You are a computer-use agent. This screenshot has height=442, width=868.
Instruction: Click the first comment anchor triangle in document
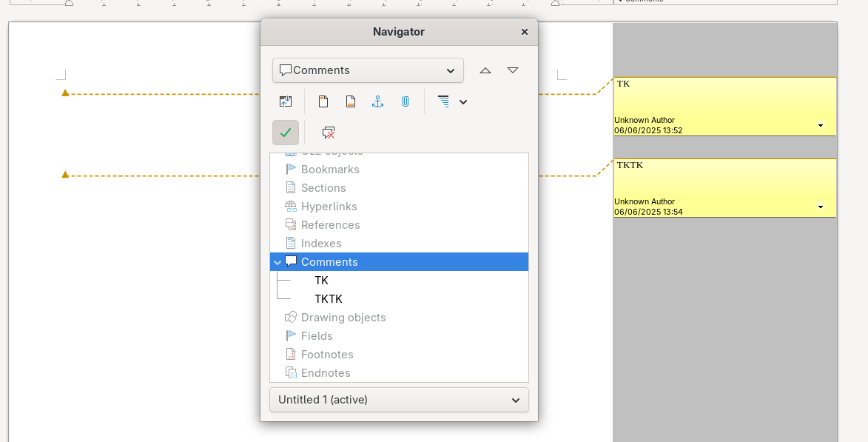tap(65, 93)
